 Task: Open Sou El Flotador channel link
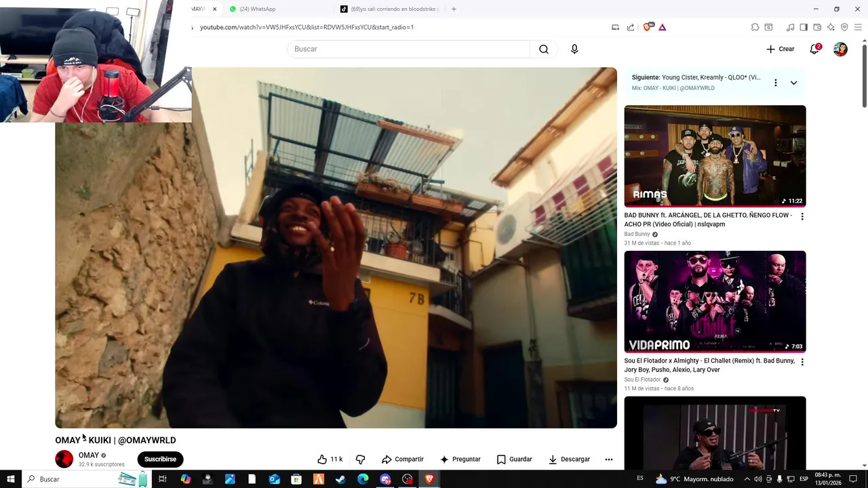point(642,380)
